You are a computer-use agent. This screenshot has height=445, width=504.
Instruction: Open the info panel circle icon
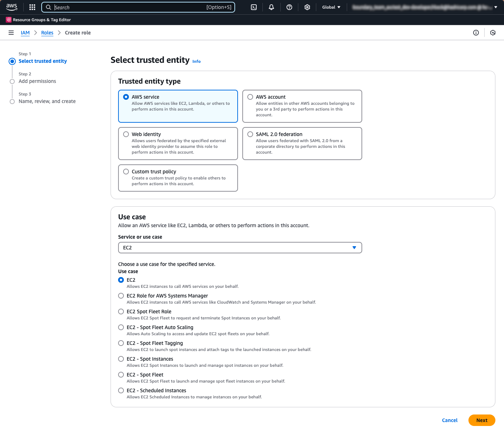476,33
